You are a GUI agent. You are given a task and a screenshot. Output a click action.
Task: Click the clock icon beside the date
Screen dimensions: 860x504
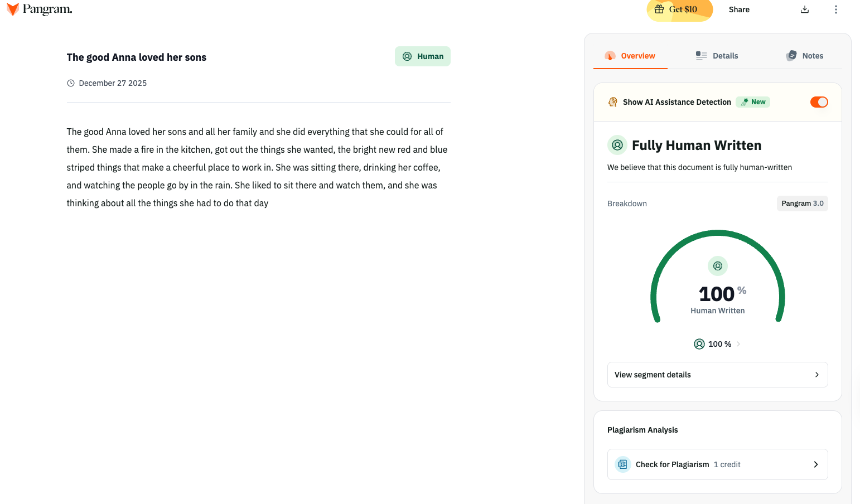coord(71,83)
